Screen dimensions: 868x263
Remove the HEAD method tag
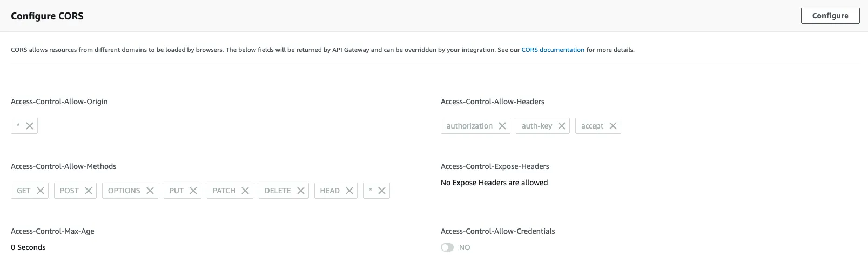349,191
